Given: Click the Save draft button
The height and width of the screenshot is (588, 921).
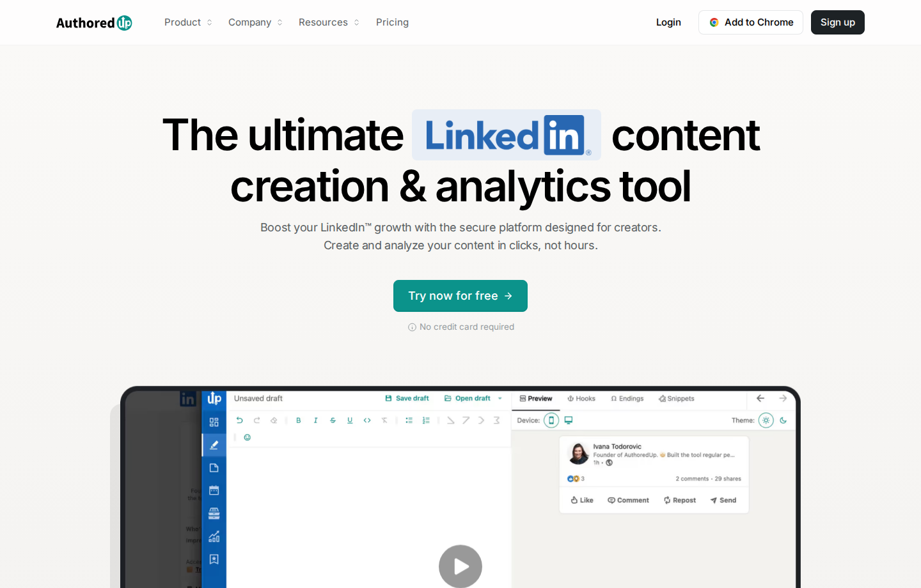Looking at the screenshot, I should coord(407,399).
